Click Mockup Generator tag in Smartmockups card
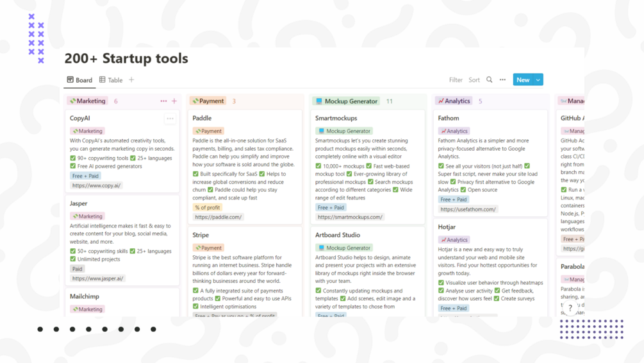 [x=343, y=131]
